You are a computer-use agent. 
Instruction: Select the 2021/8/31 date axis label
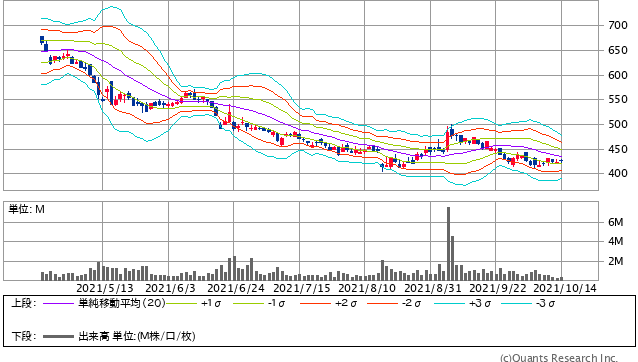pyautogui.click(x=433, y=288)
